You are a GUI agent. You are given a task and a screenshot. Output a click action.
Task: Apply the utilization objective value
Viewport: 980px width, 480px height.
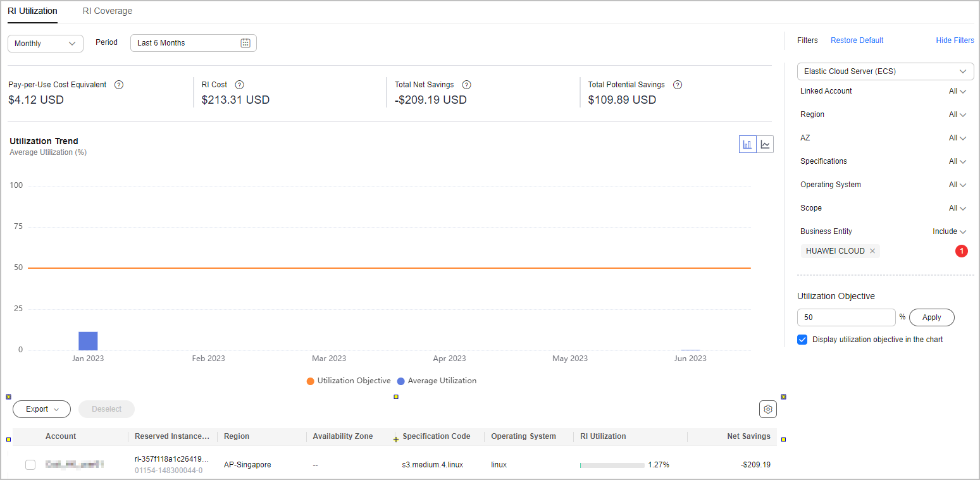point(931,317)
